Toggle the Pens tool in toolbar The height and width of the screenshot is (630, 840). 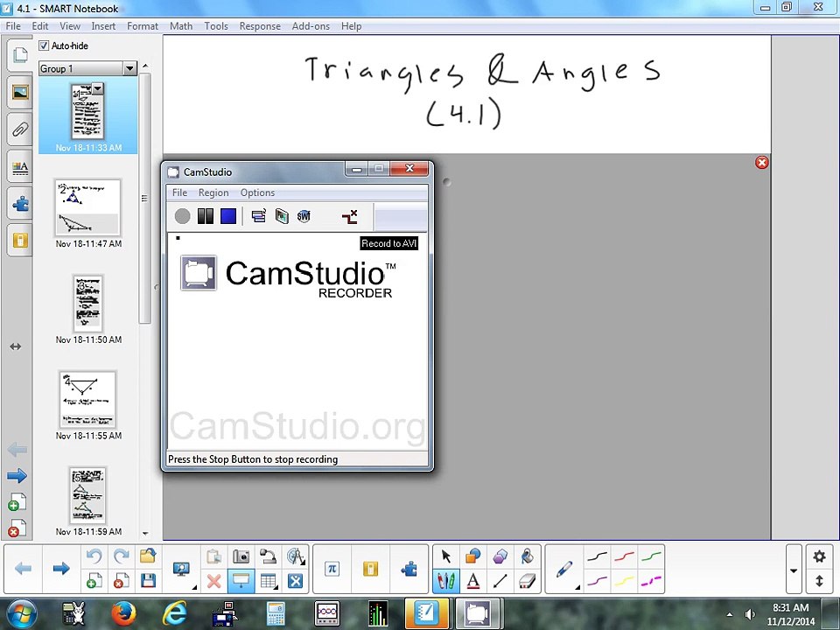click(445, 581)
